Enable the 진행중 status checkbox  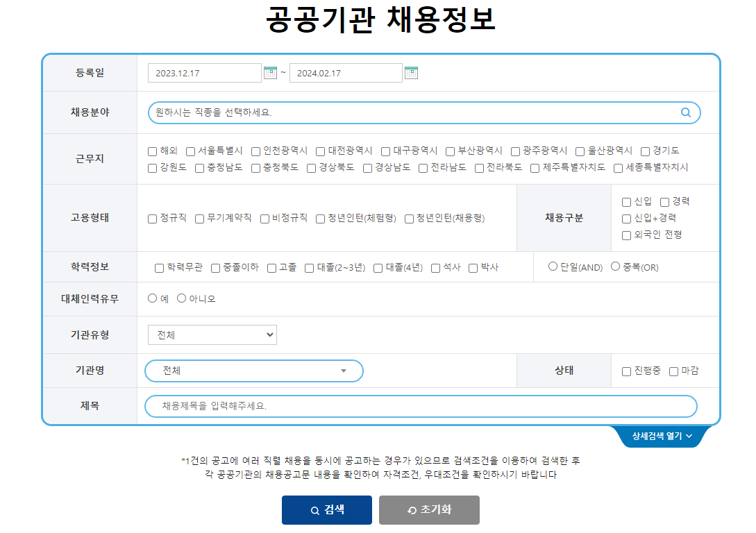[625, 371]
